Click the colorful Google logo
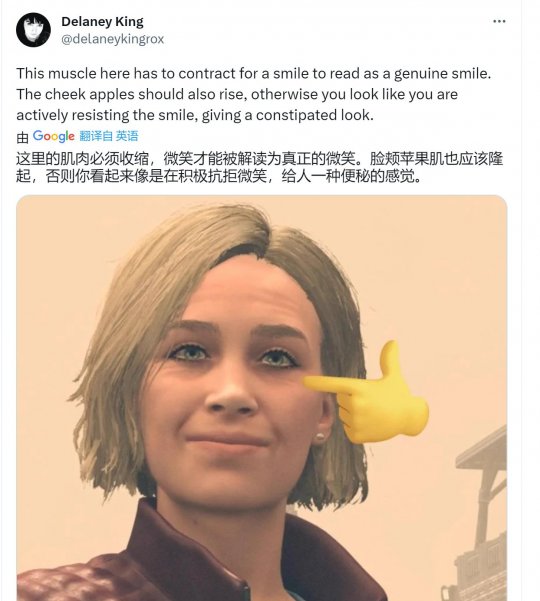540x601 pixels. pyautogui.click(x=54, y=136)
